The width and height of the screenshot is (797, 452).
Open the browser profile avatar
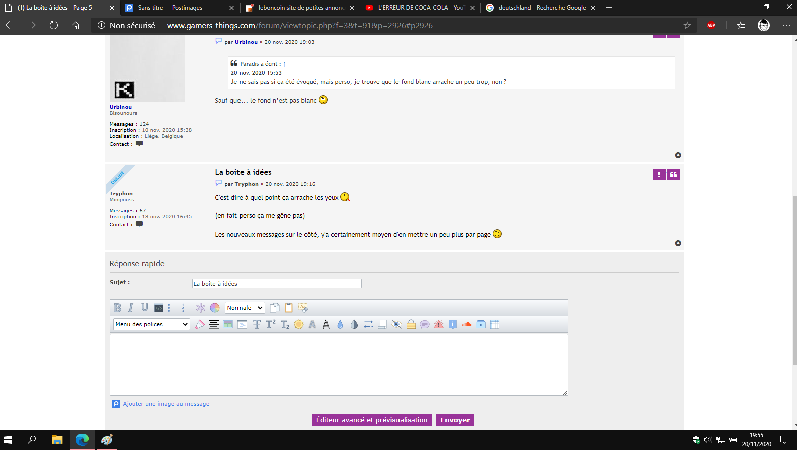pos(763,25)
